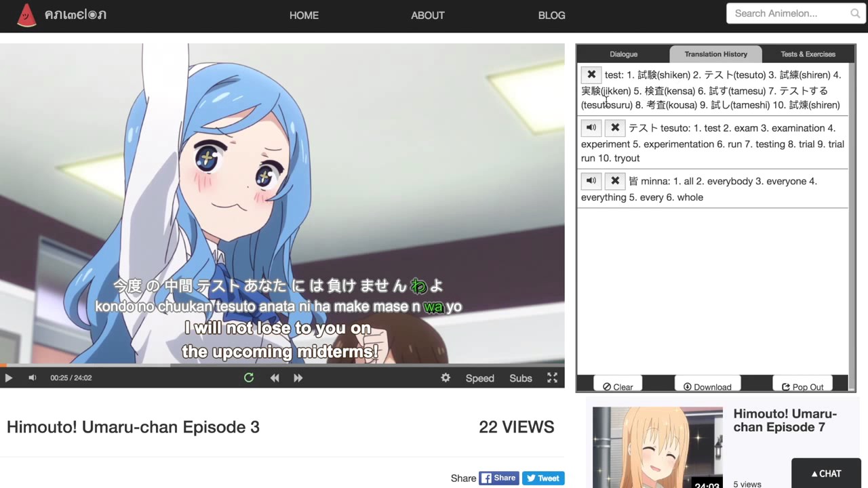Expand the Chat panel
This screenshot has width=868, height=488.
point(826,474)
